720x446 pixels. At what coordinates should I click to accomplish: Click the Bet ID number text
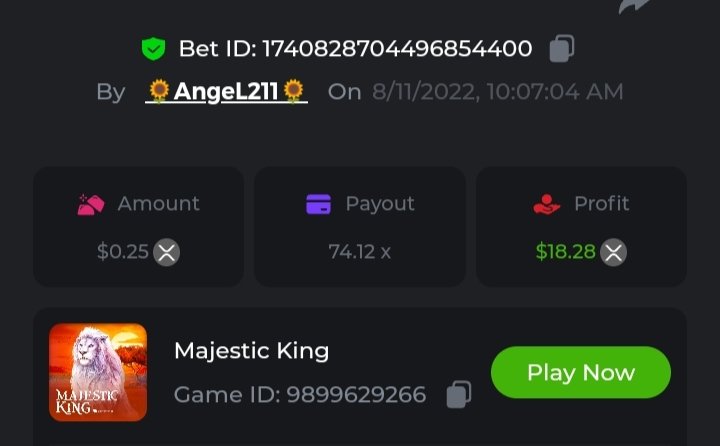[397, 49]
